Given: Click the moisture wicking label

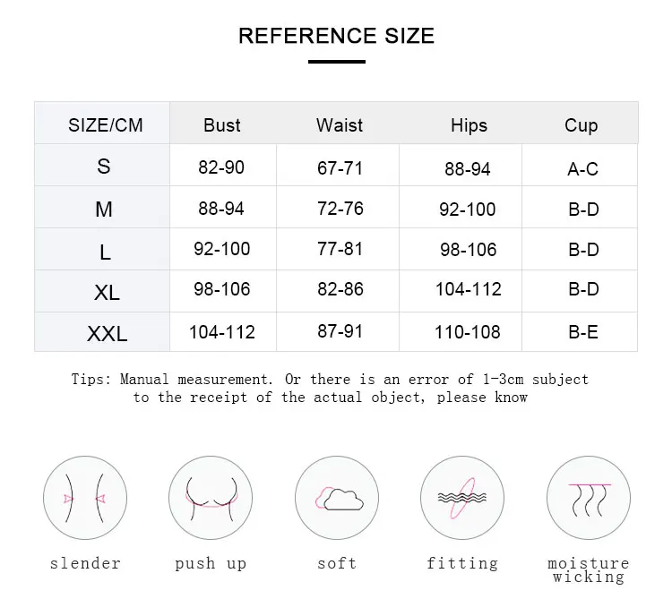Looking at the screenshot, I should click(x=589, y=570).
